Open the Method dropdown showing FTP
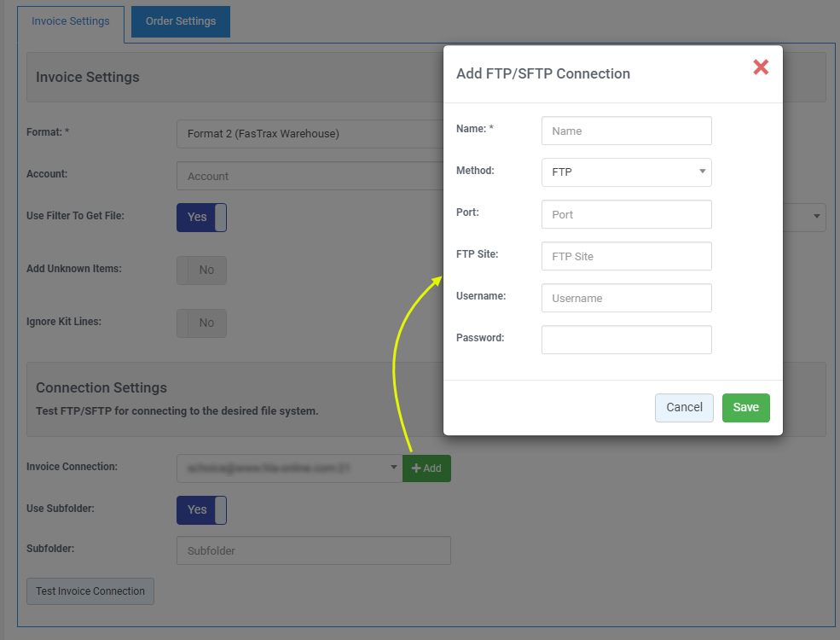The image size is (840, 640). coord(626,172)
